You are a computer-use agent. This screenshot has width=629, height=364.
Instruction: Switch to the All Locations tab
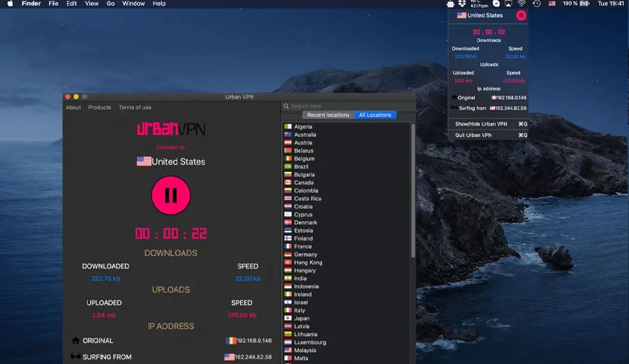tap(375, 115)
